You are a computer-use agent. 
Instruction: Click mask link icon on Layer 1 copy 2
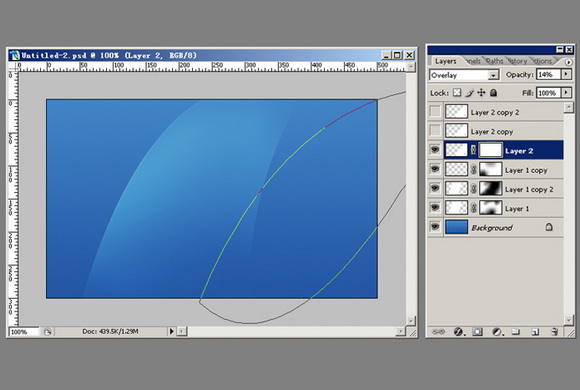[x=473, y=189]
